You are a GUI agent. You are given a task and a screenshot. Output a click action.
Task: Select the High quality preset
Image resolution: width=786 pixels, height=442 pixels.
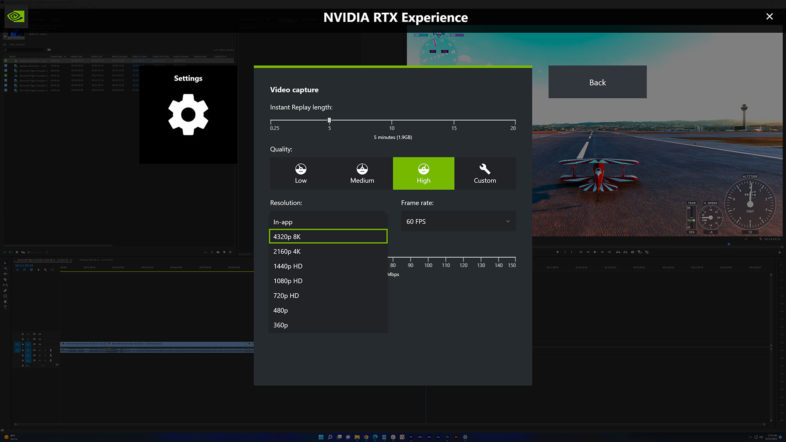tap(423, 173)
